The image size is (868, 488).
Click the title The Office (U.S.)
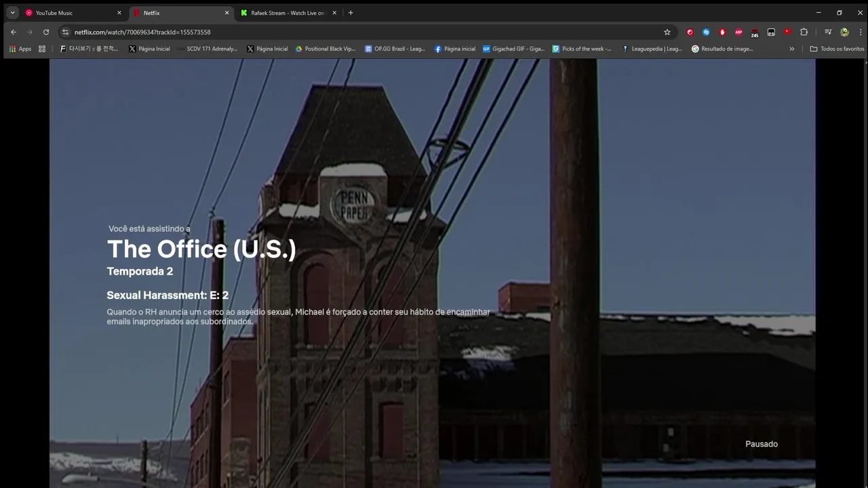pyautogui.click(x=201, y=249)
